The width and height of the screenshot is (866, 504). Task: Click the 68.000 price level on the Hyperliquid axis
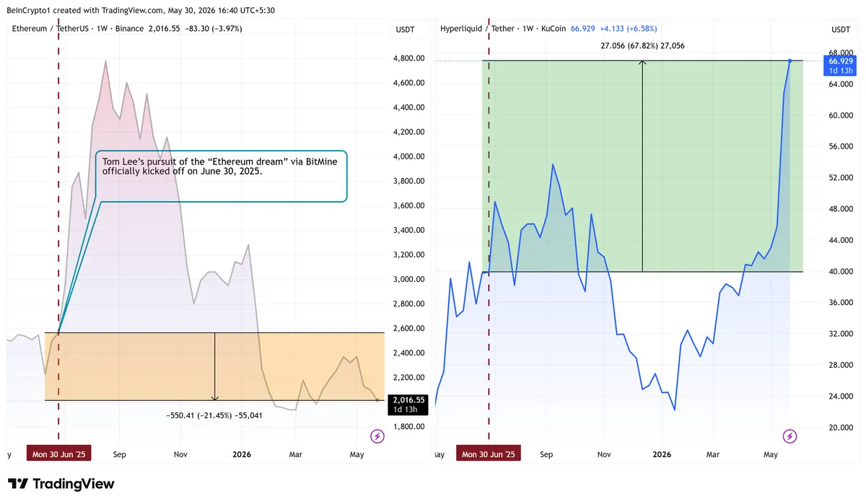click(x=842, y=53)
